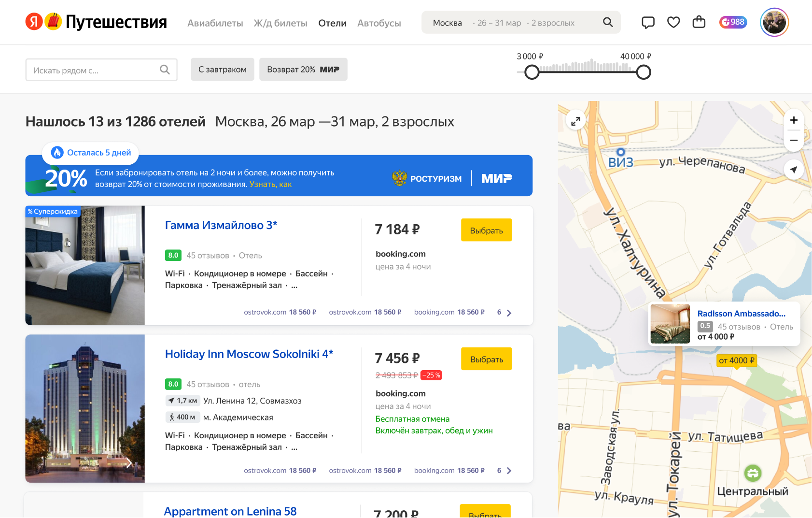Open the Appartment on Lenina 58 listing

pyautogui.click(x=230, y=511)
